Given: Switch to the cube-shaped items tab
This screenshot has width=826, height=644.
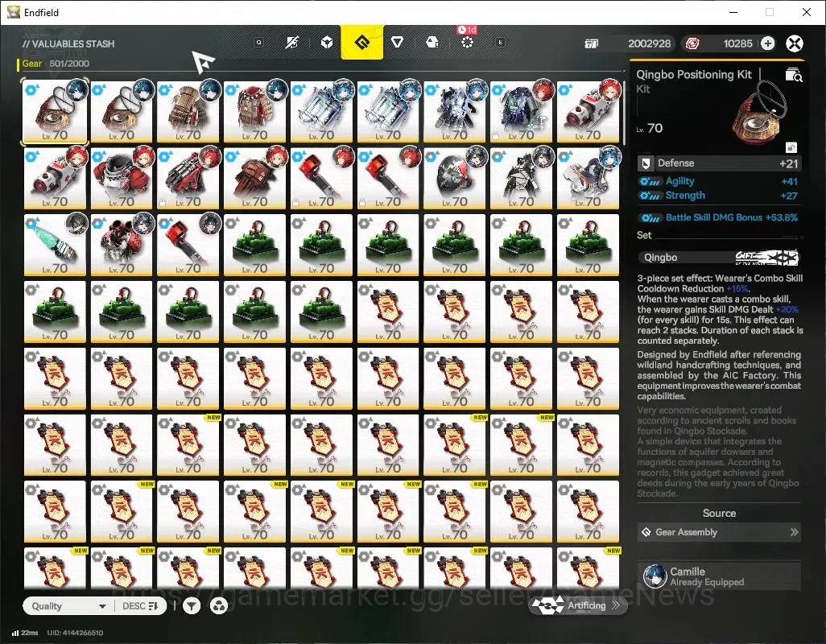Looking at the screenshot, I should [327, 42].
